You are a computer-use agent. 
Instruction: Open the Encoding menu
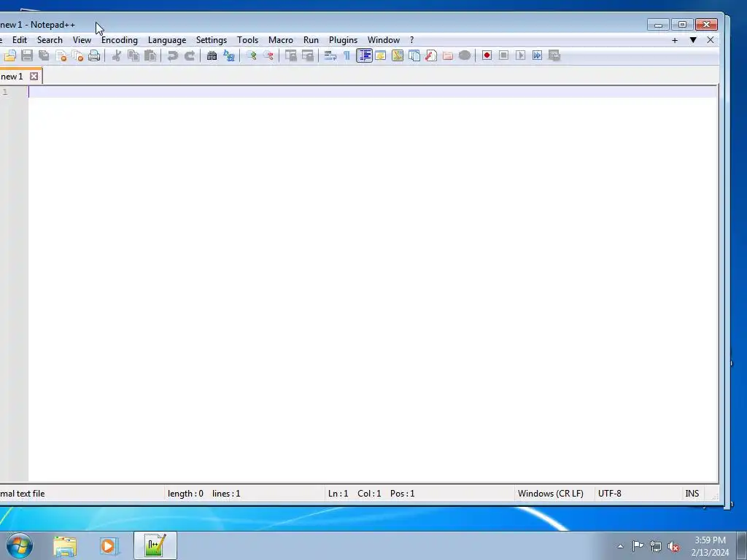(119, 40)
